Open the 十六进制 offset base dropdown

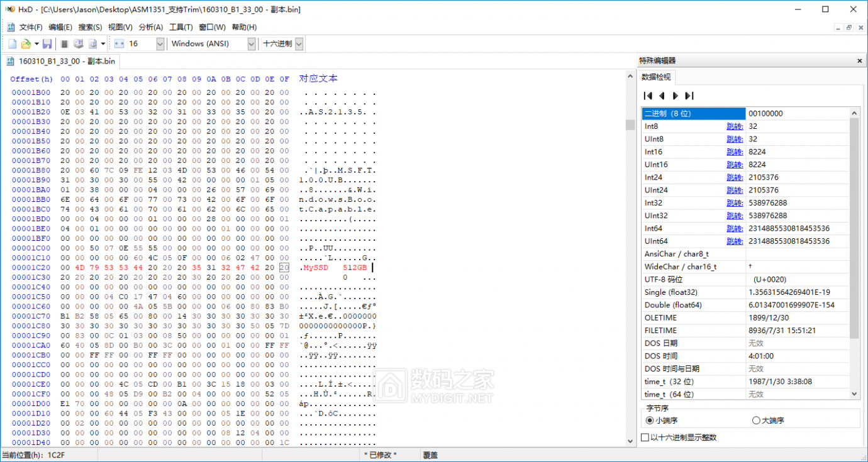299,44
